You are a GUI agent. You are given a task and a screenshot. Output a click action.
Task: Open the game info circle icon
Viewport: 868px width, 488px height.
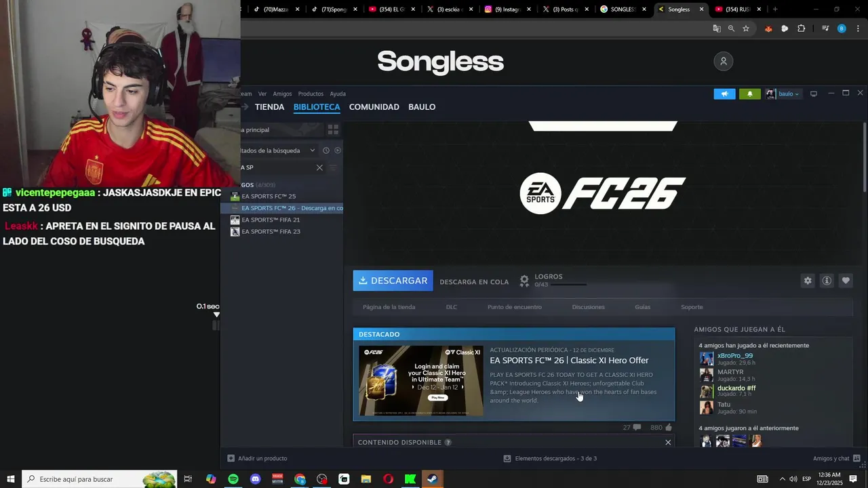[826, 281]
